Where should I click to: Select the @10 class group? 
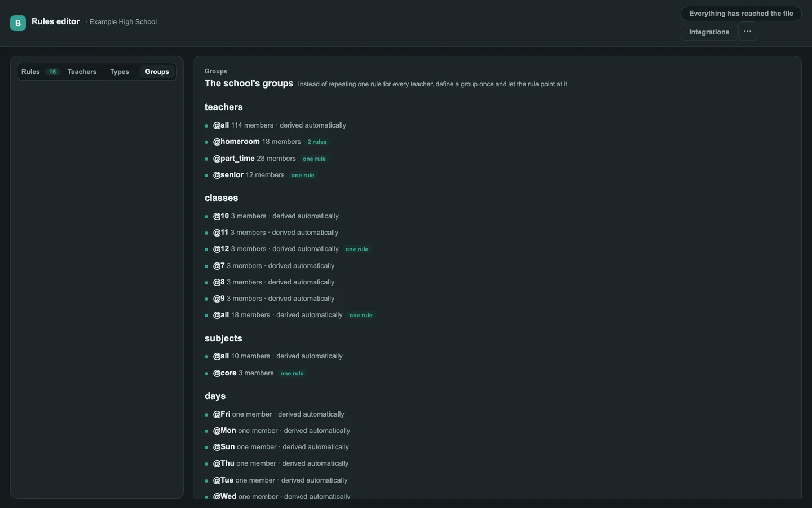[221, 216]
